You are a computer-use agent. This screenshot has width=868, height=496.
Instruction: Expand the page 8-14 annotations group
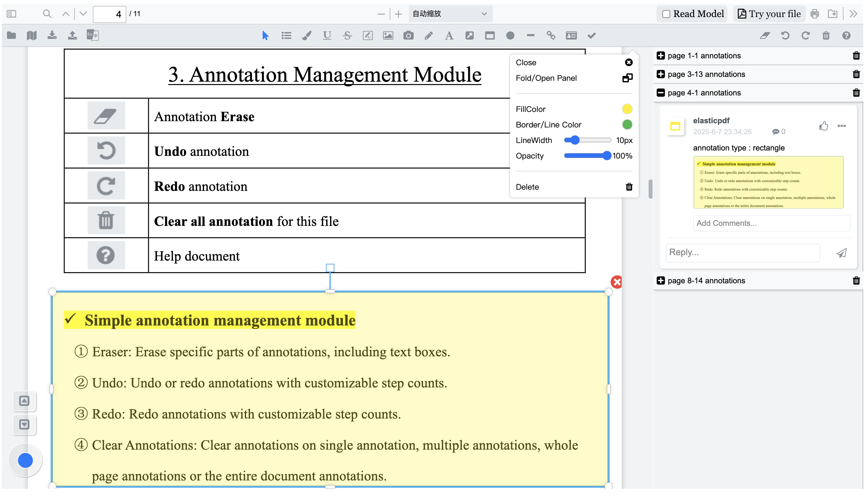[661, 280]
